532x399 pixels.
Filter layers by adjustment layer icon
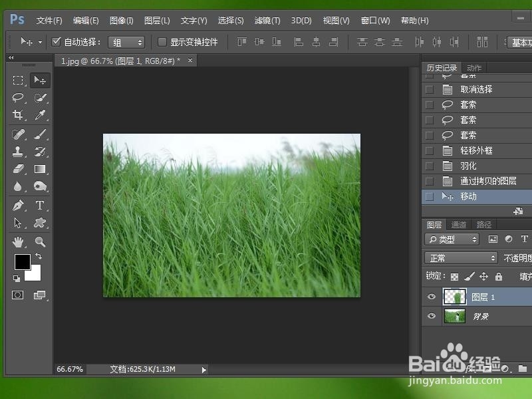(x=509, y=239)
